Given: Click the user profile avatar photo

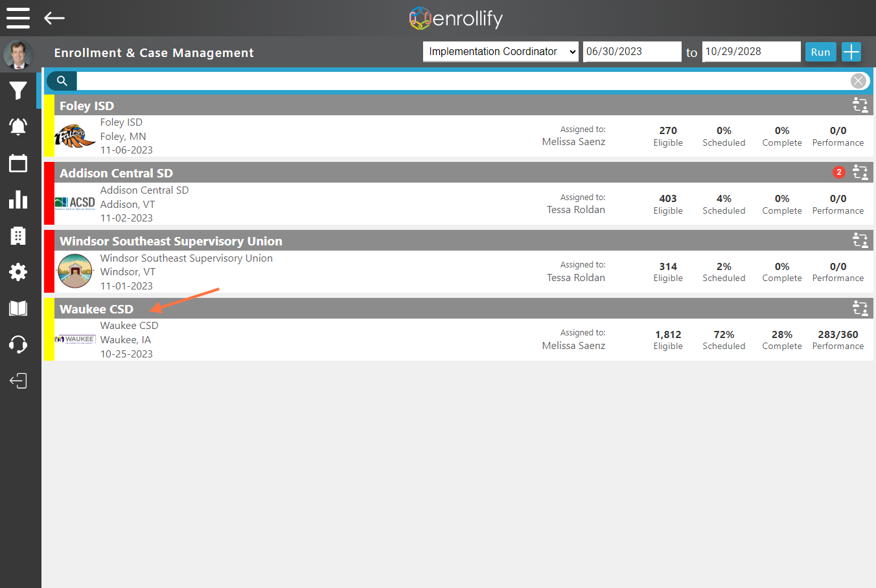Looking at the screenshot, I should point(18,55).
